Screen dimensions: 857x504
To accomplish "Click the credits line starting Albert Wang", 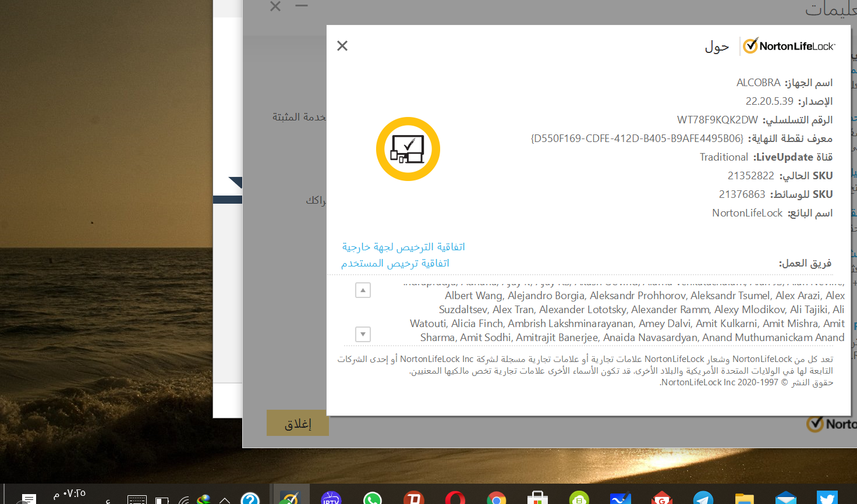I will pos(644,296).
